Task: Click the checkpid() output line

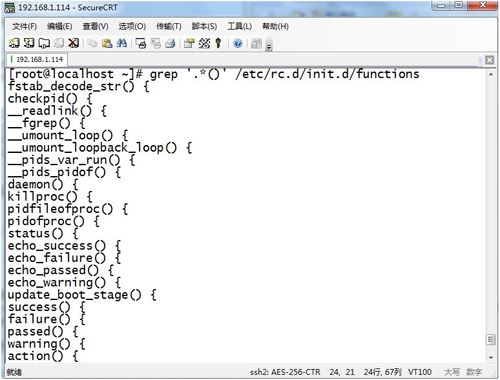Action: click(x=50, y=99)
